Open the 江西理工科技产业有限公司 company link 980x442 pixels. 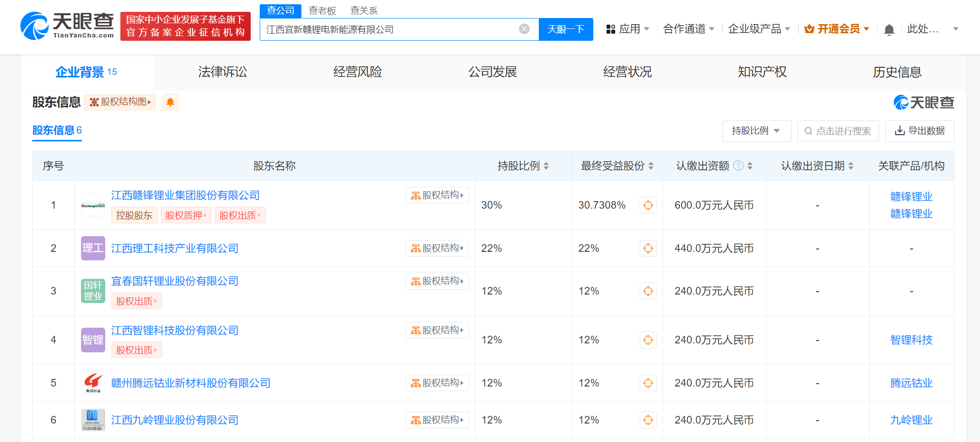(174, 249)
